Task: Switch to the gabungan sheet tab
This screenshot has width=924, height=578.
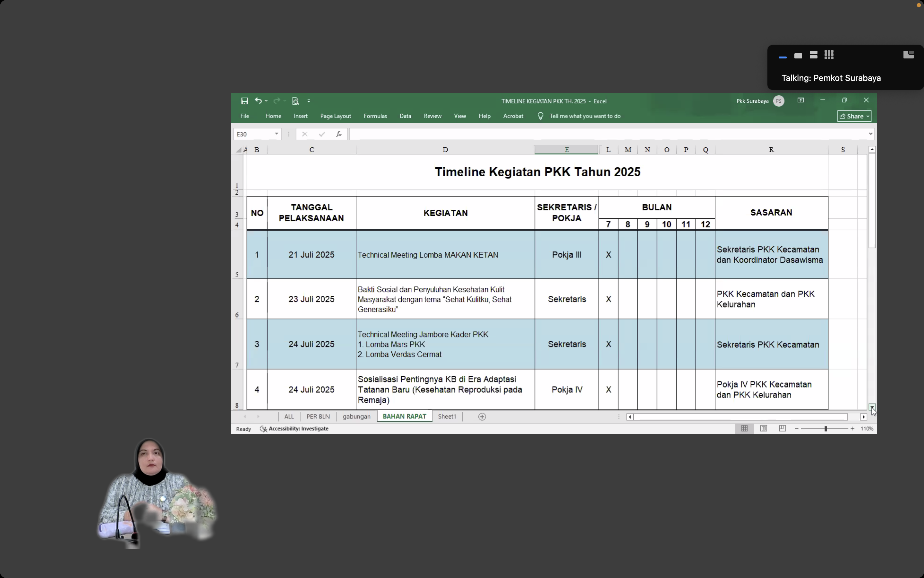Action: 357,416
